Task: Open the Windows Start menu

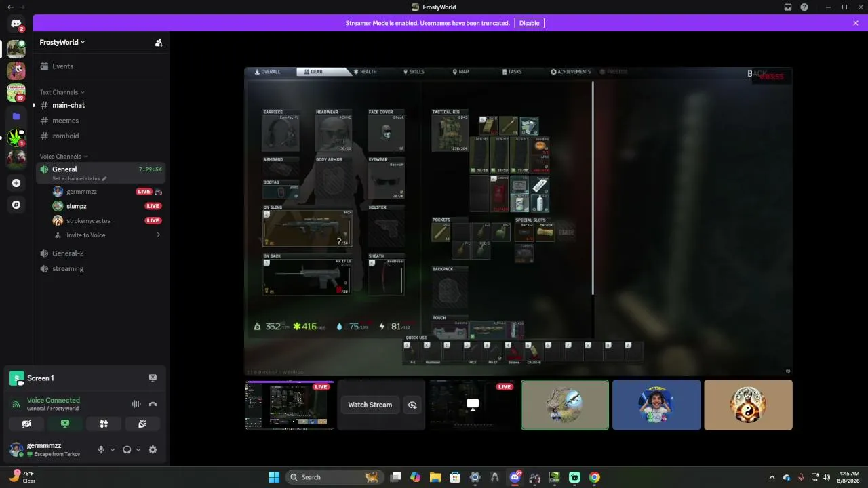Action: click(x=274, y=477)
